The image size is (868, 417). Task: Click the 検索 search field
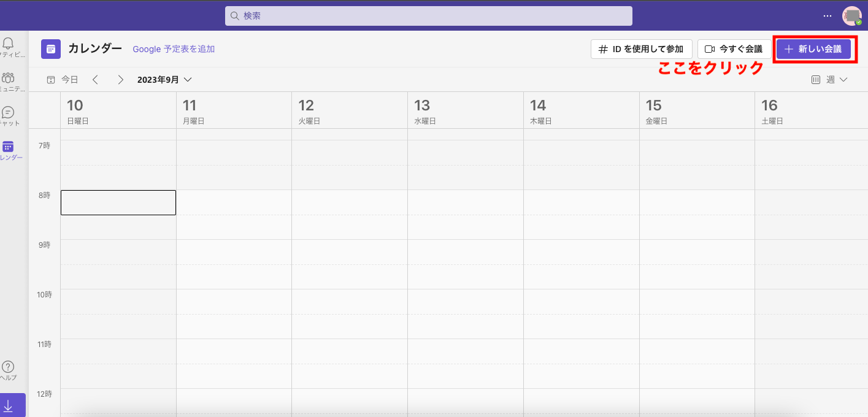coord(428,16)
